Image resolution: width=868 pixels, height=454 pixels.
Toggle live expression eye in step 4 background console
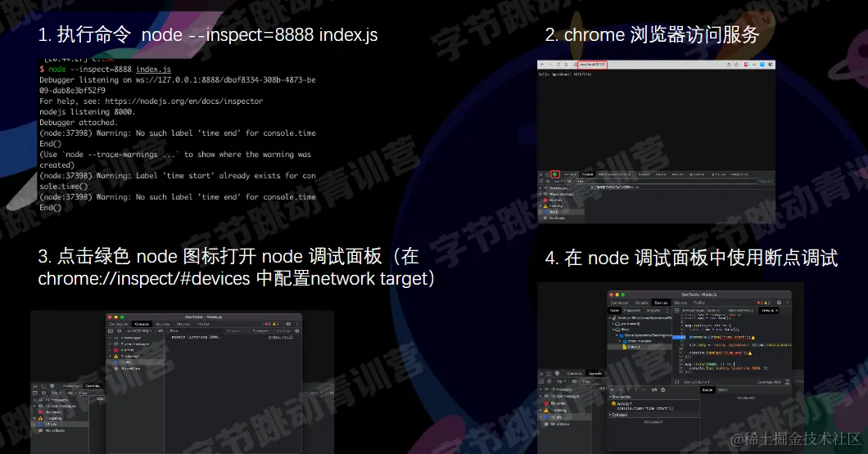pyautogui.click(x=574, y=381)
